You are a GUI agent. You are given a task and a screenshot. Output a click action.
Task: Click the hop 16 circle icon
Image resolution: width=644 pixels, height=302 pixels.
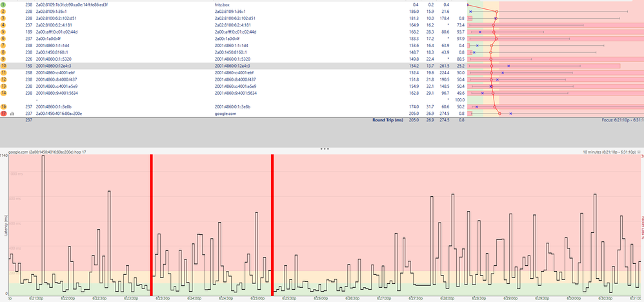3,107
